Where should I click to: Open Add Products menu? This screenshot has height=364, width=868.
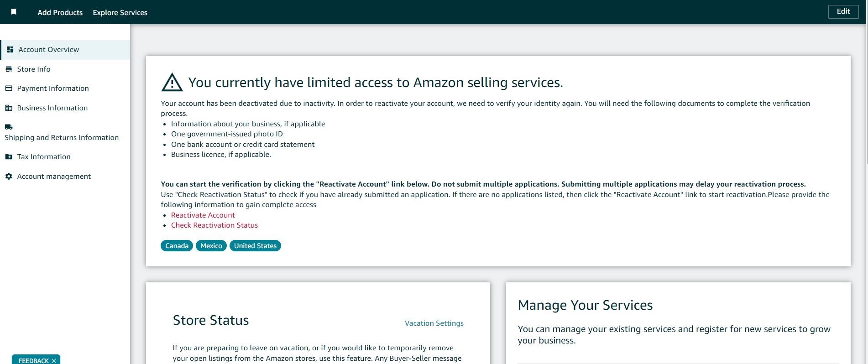(60, 12)
